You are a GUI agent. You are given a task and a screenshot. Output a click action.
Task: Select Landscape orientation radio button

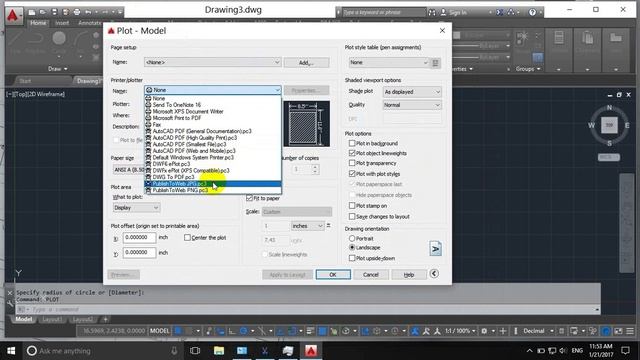click(352, 247)
